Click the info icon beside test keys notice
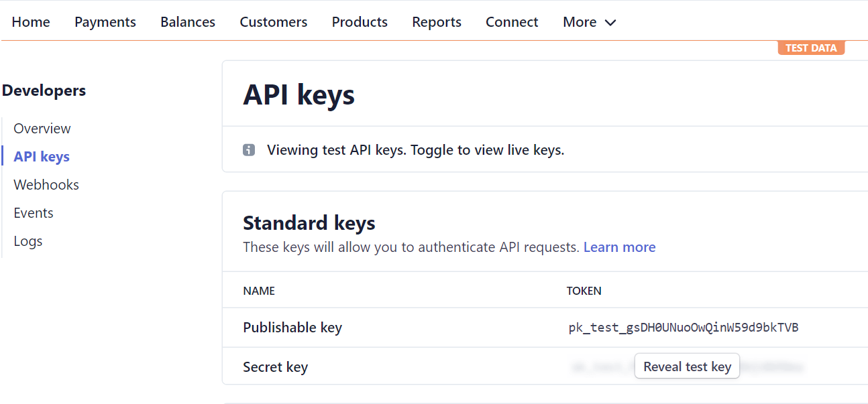 pyautogui.click(x=249, y=150)
